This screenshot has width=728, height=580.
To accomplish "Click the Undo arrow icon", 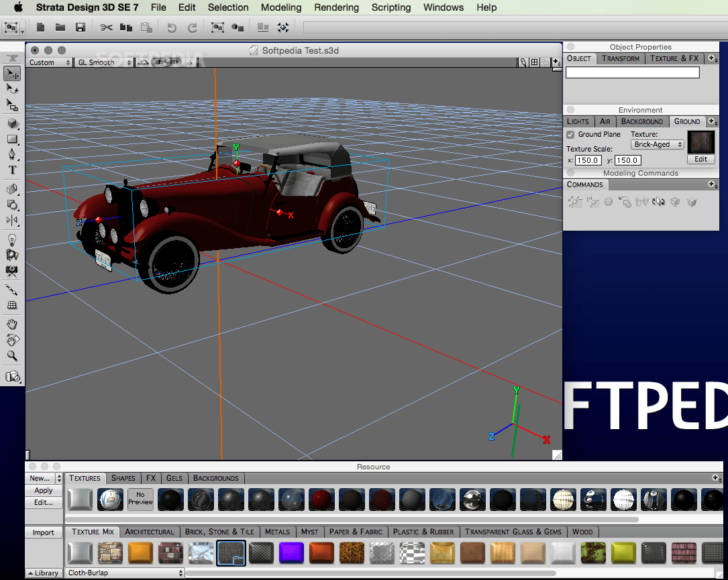I will (x=172, y=28).
